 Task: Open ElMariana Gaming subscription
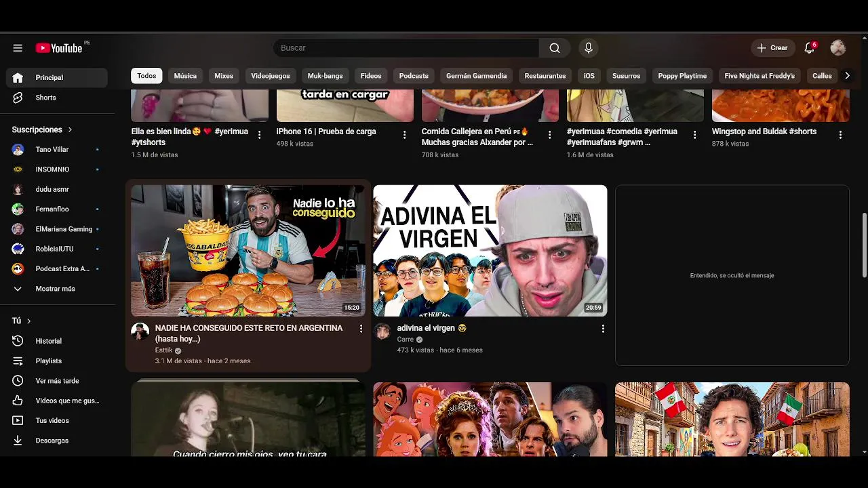point(57,229)
